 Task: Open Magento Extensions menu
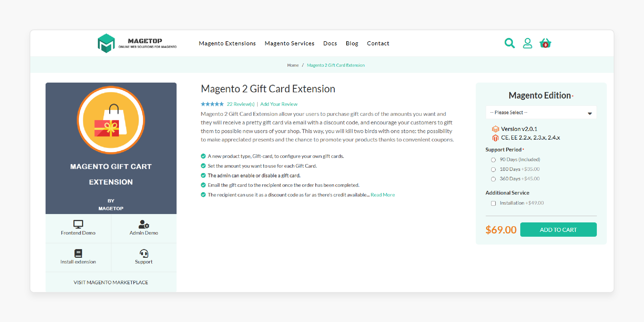[x=227, y=43]
